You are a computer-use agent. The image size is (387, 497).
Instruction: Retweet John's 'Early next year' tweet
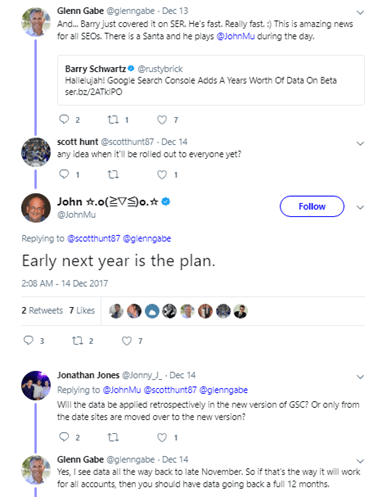tap(78, 341)
